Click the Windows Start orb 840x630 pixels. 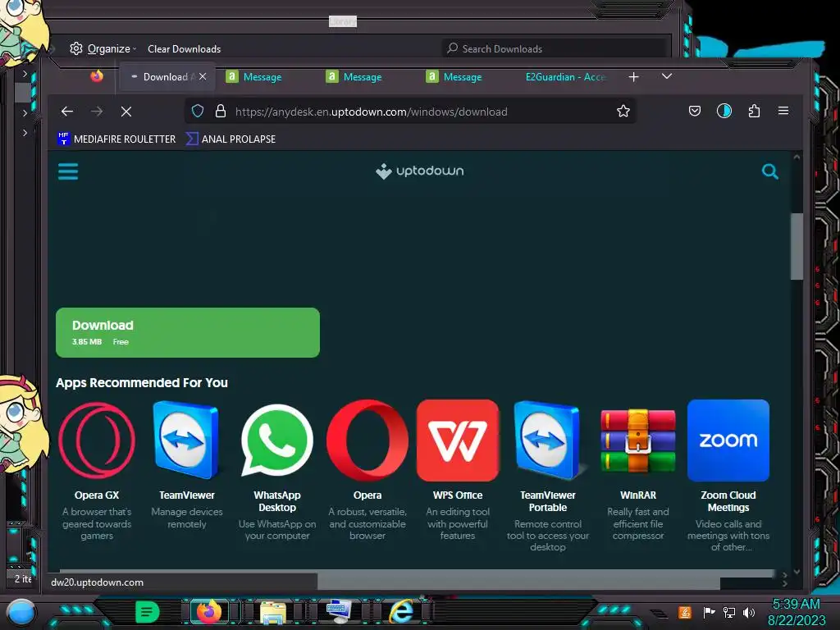(x=21, y=612)
